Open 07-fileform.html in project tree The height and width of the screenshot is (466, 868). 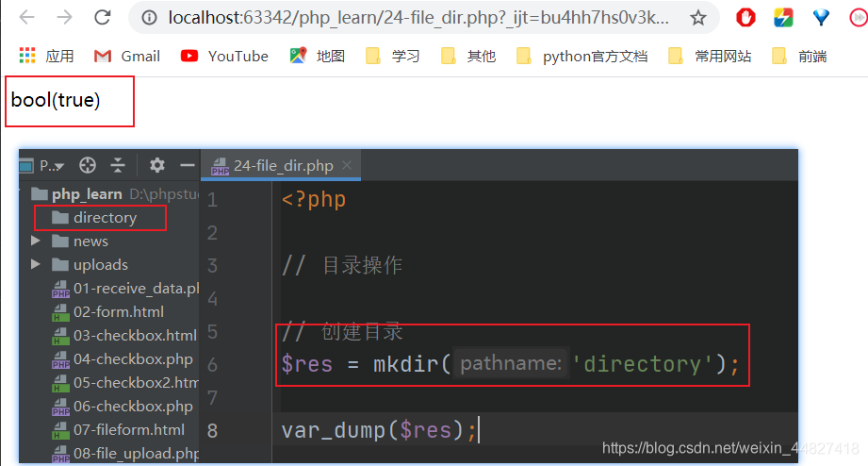(x=119, y=429)
